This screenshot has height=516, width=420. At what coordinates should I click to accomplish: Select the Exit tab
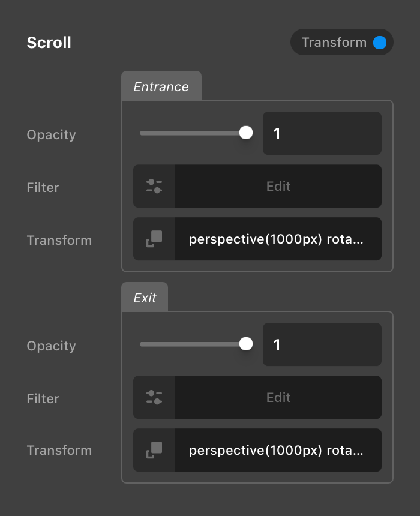tap(145, 298)
